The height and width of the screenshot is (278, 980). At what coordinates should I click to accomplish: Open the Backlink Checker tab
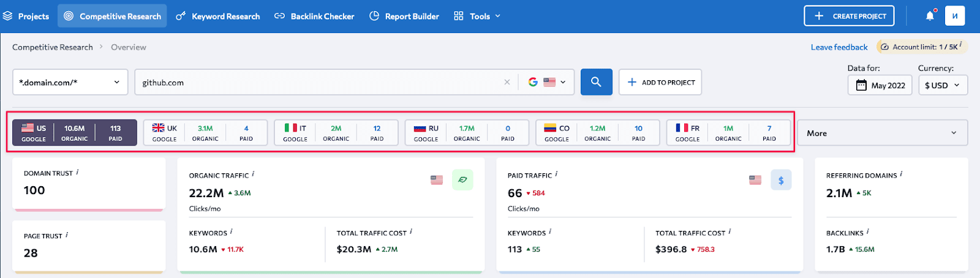314,16
